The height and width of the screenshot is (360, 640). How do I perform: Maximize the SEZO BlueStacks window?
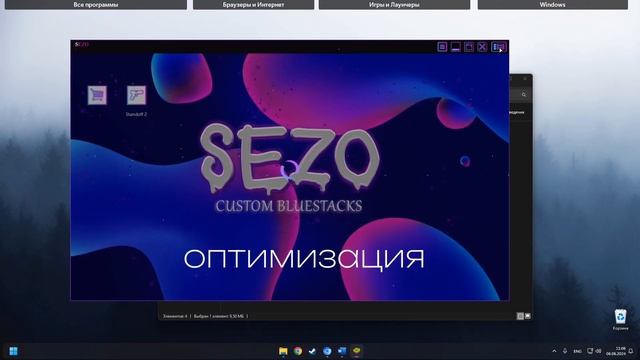pos(469,47)
